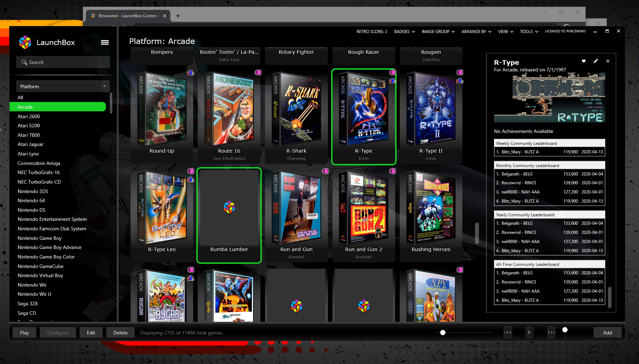Click neil9000 row in All-Time Community Leaderboard

(550, 291)
